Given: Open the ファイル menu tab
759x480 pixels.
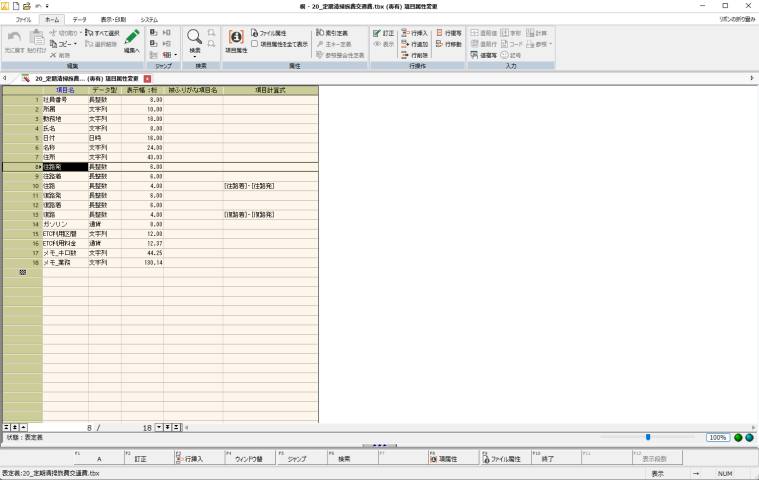Looking at the screenshot, I should point(23,20).
